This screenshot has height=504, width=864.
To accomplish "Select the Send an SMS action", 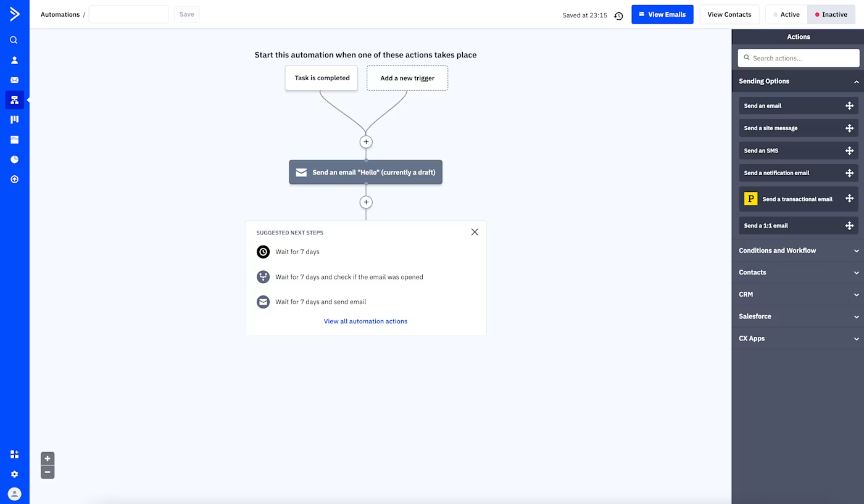I will 799,151.
